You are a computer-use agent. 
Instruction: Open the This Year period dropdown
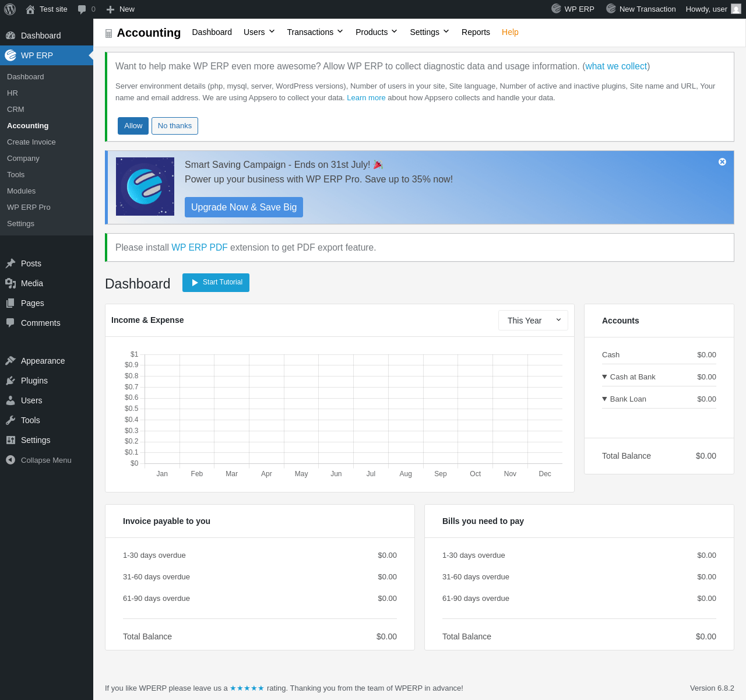pos(533,321)
